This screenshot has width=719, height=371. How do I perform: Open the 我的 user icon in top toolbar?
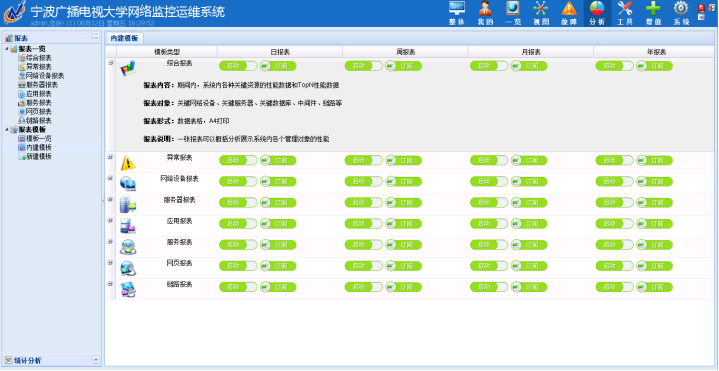pyautogui.click(x=485, y=8)
